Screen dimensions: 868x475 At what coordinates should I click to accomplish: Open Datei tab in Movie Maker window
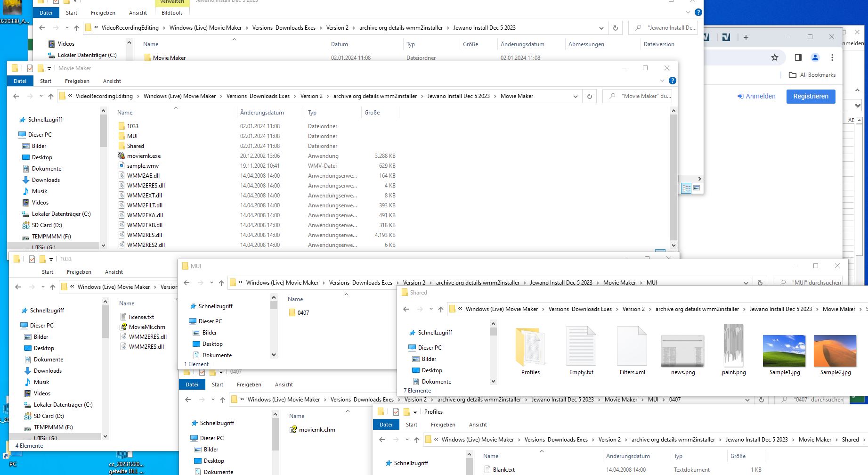[x=20, y=81]
